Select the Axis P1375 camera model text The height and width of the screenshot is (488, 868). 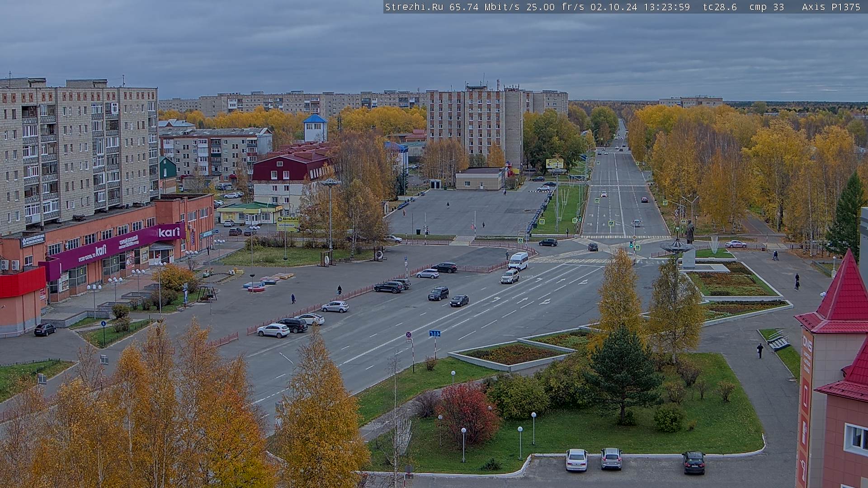831,7
